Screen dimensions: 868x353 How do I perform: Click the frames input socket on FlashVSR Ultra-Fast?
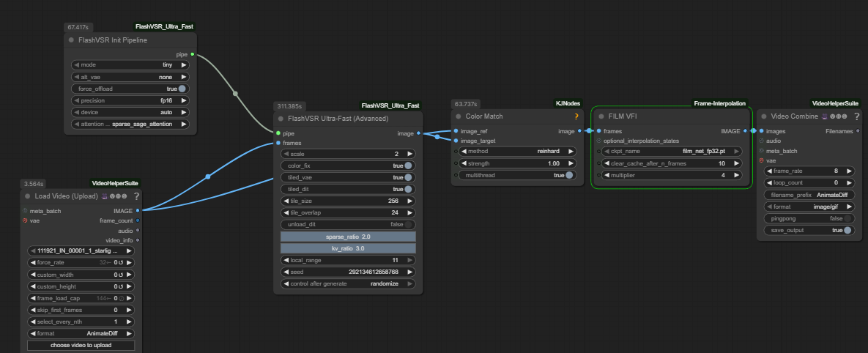(278, 143)
